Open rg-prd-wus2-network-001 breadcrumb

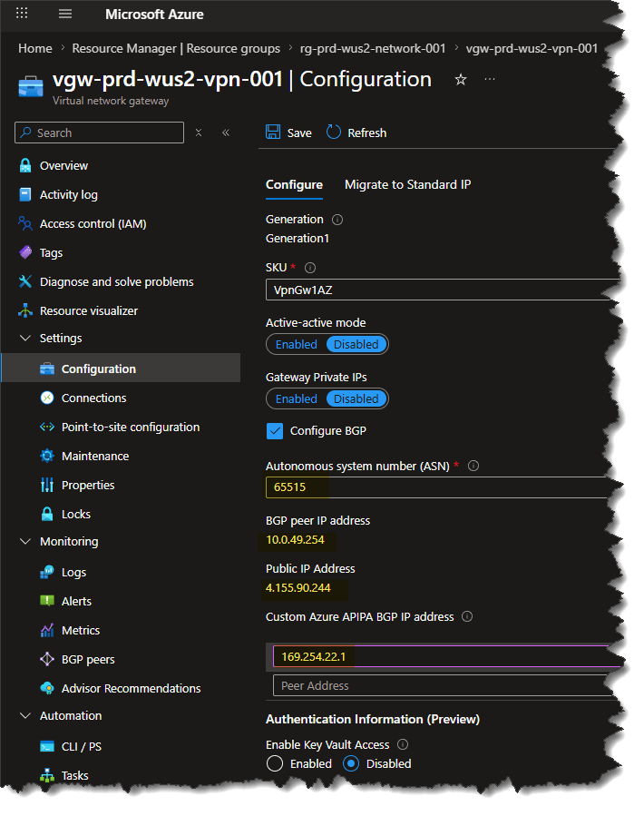(373, 48)
